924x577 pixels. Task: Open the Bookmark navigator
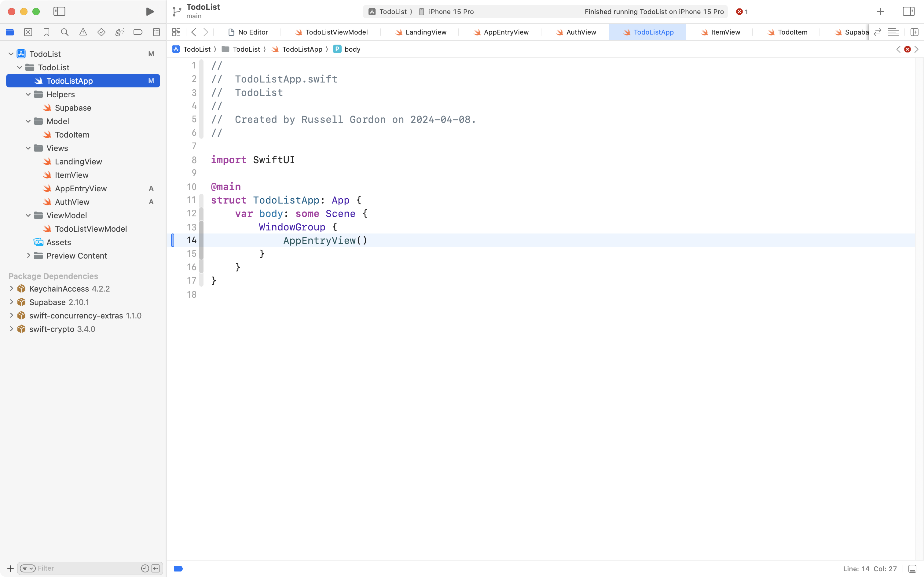pyautogui.click(x=46, y=32)
